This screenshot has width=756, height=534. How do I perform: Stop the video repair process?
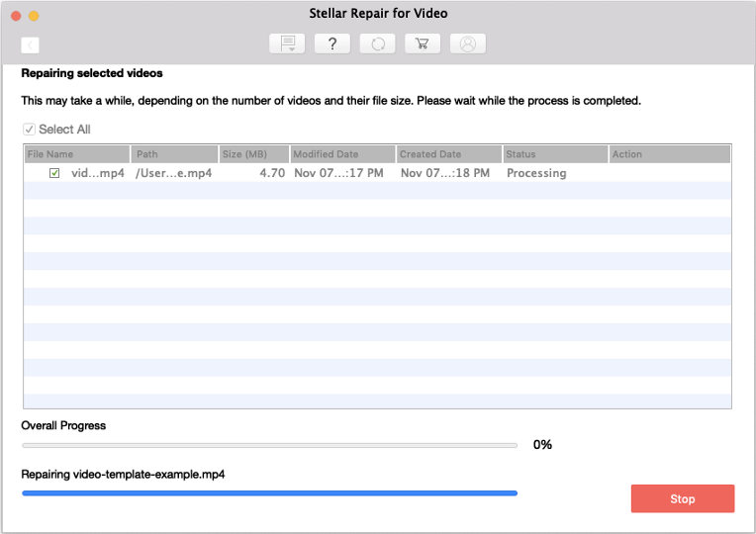682,498
